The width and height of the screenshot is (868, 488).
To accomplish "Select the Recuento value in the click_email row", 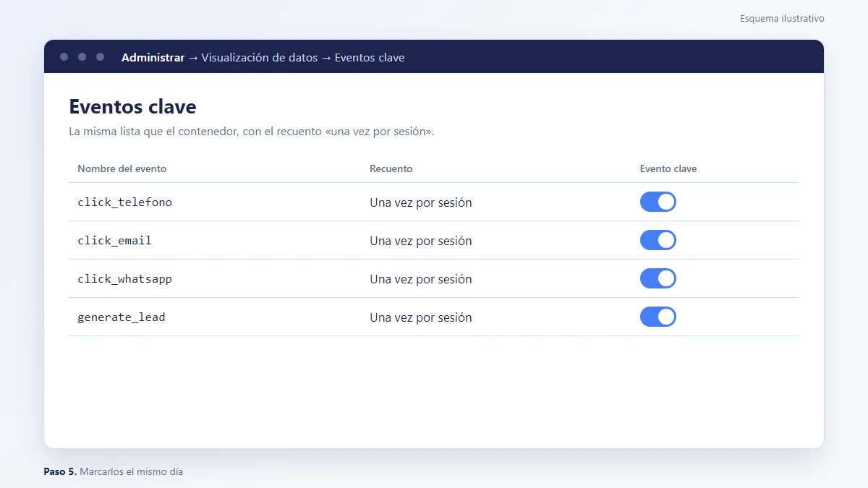I will (x=421, y=241).
